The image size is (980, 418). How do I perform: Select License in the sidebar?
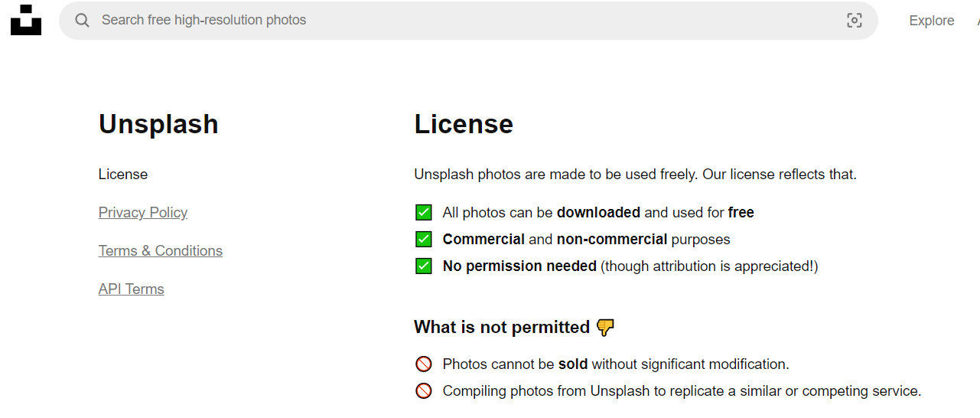123,175
